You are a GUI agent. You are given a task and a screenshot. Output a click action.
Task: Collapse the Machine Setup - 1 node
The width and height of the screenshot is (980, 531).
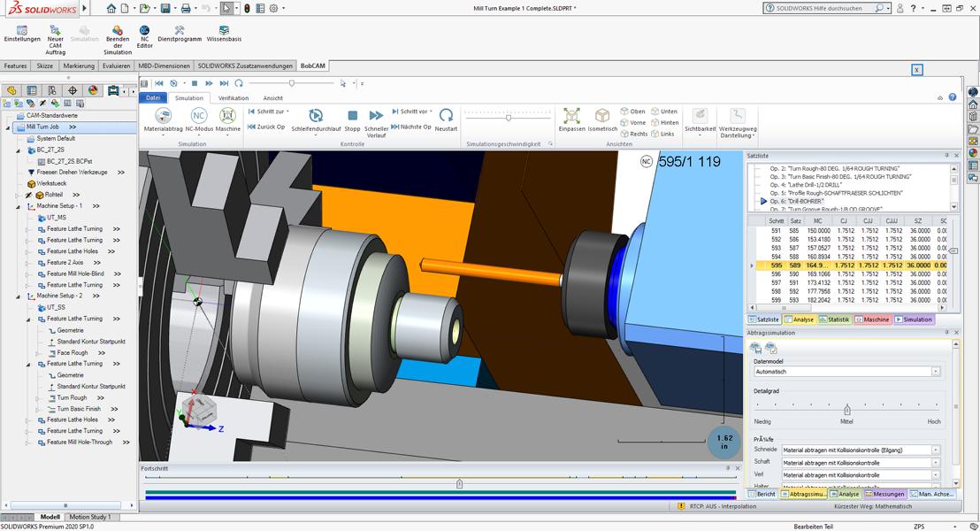click(18, 206)
